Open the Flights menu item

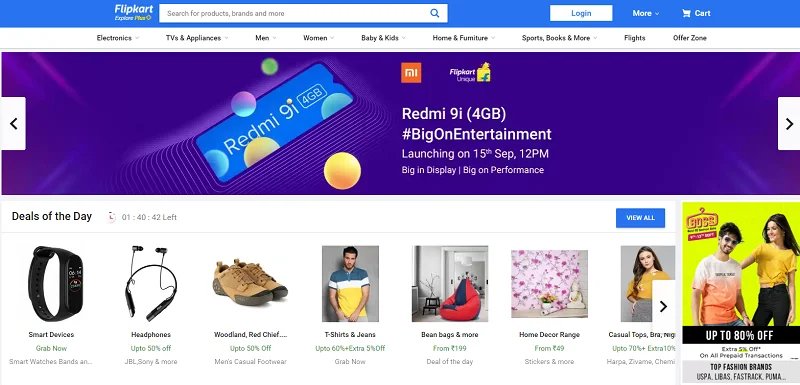pos(634,38)
